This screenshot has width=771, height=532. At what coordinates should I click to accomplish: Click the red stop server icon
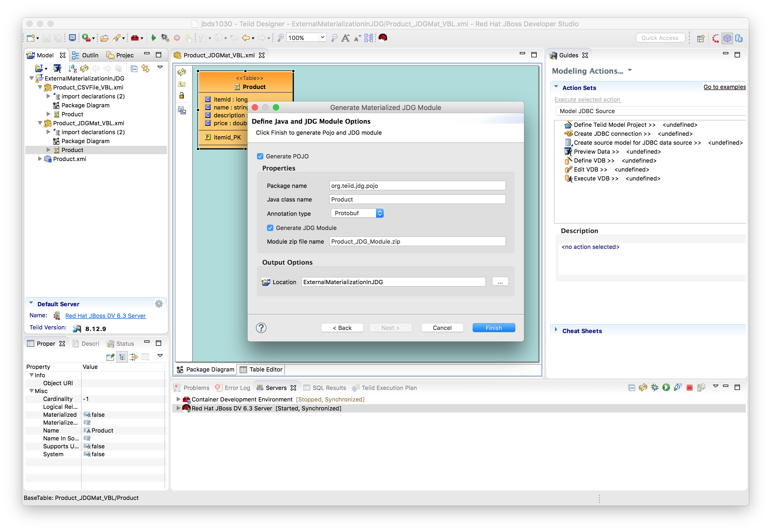[x=689, y=387]
